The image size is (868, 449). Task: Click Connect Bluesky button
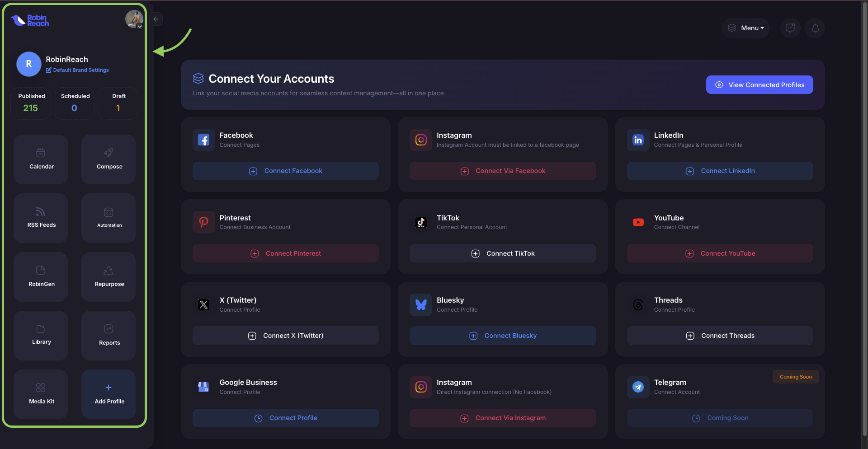pos(503,336)
